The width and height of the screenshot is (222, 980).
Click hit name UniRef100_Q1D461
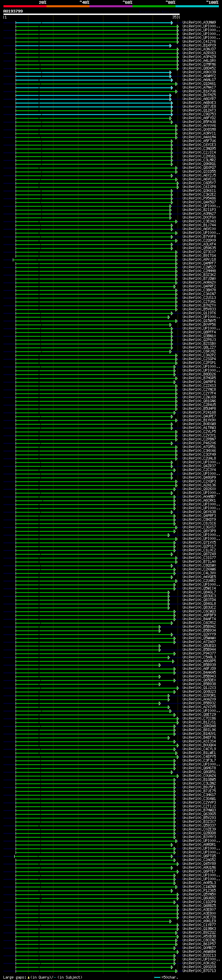(x=199, y=84)
